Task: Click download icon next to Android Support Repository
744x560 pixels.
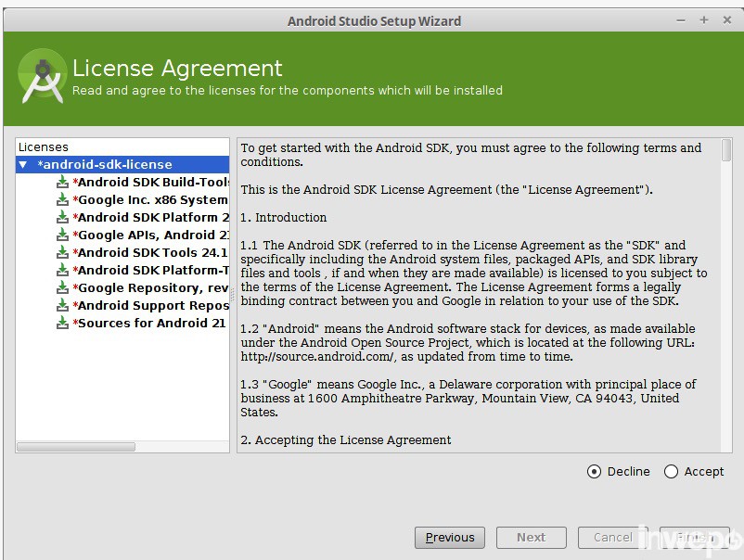Action: click(x=62, y=306)
